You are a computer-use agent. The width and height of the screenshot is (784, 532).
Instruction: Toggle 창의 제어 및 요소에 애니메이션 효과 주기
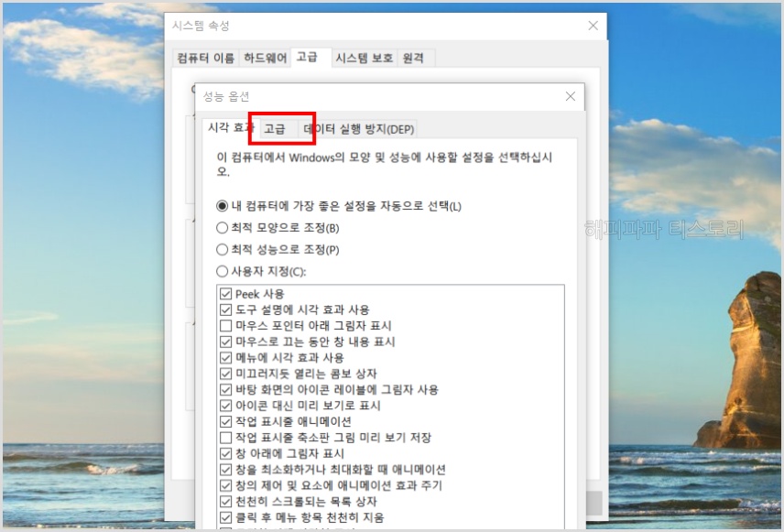(225, 485)
